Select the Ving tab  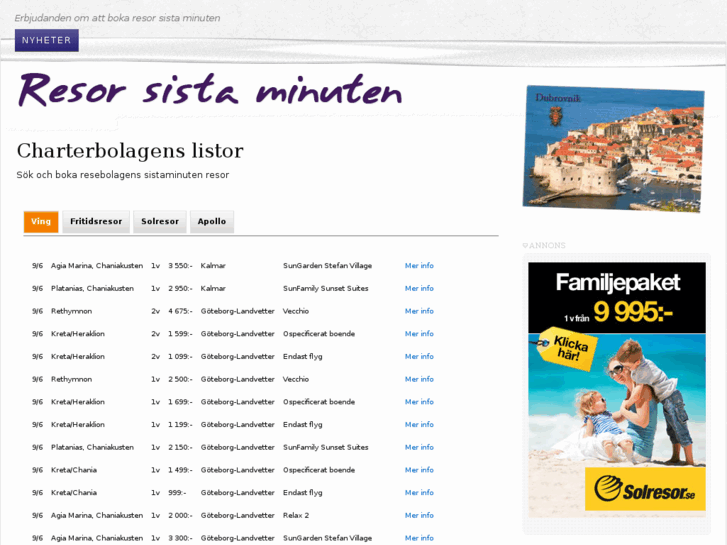point(41,222)
